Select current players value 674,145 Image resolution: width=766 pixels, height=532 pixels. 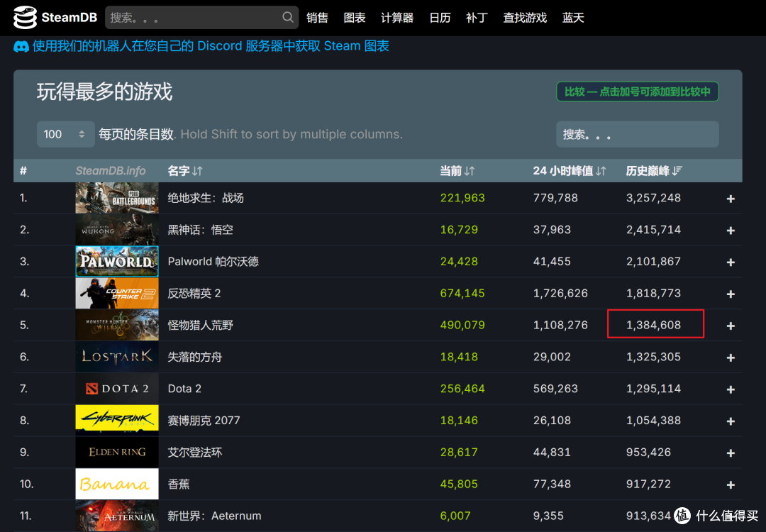tap(462, 293)
